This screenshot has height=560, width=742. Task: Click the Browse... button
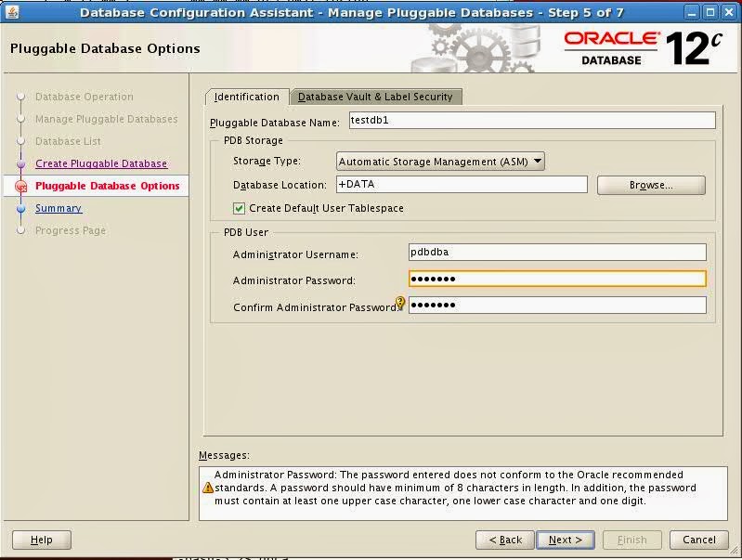(x=651, y=185)
